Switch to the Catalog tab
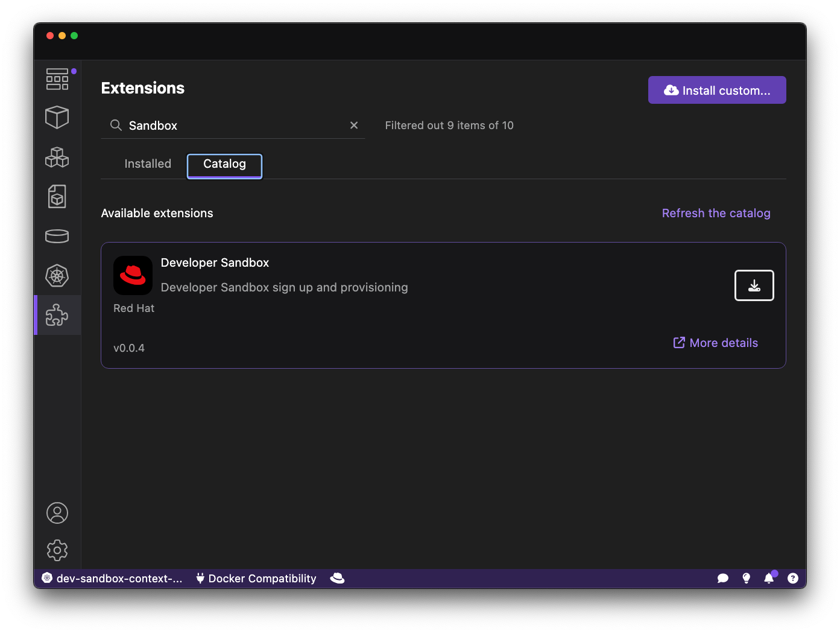 point(224,165)
